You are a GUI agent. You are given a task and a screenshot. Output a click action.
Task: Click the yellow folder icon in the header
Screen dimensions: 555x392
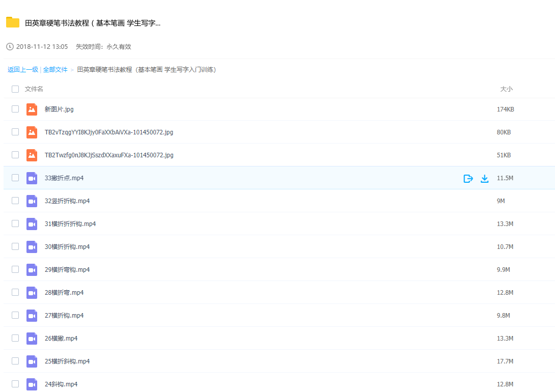13,22
